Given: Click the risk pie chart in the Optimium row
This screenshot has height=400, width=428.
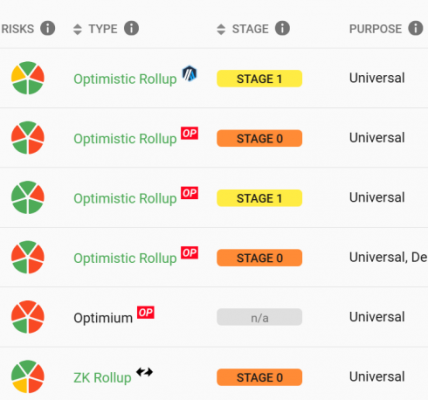Looking at the screenshot, I should pyautogui.click(x=28, y=317).
